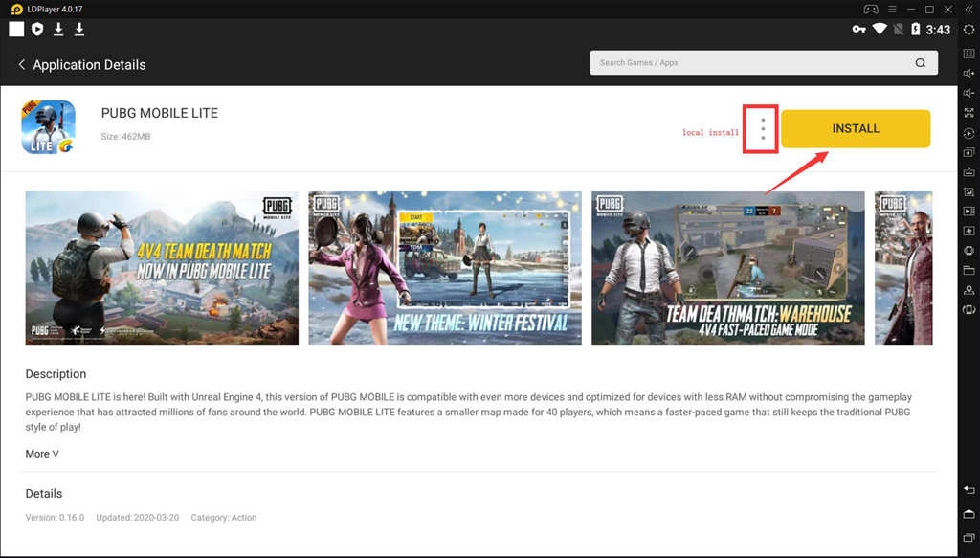Click the VPN key status icon
This screenshot has width=980, height=558.
click(x=858, y=30)
